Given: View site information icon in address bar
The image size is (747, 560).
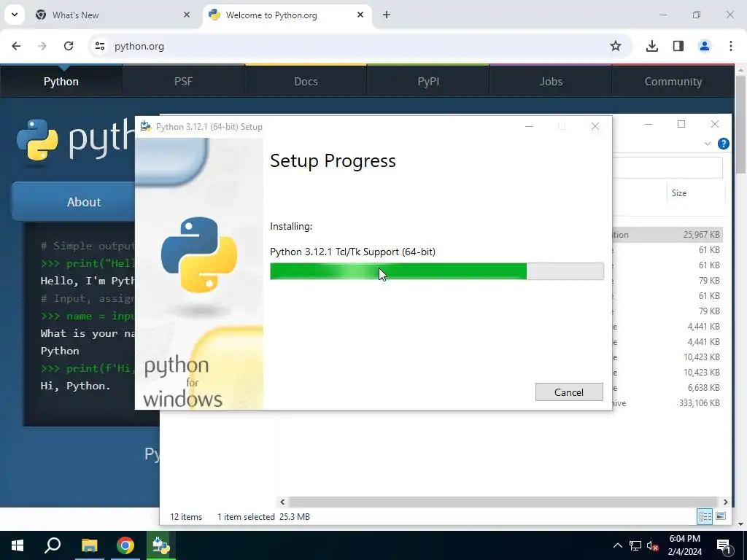Looking at the screenshot, I should (x=99, y=46).
